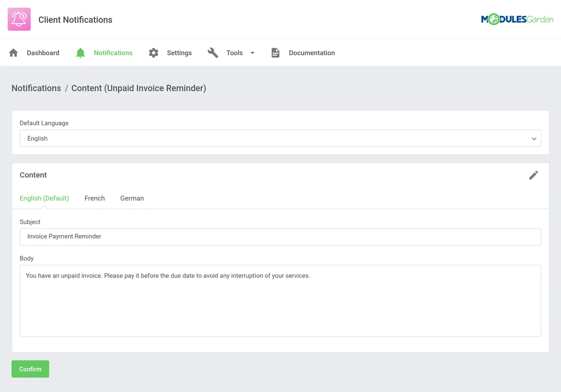Open the Default Language dropdown

(x=280, y=138)
